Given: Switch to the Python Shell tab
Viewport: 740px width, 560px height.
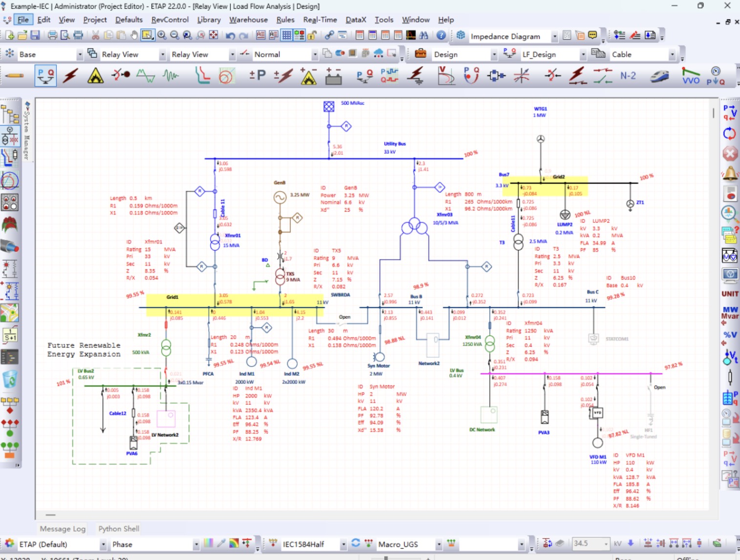Looking at the screenshot, I should click(119, 529).
